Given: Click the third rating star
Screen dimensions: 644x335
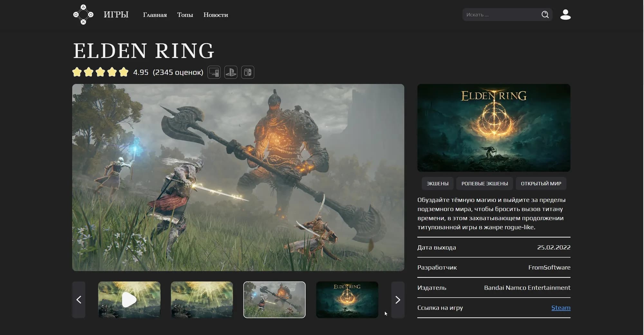Looking at the screenshot, I should pos(100,72).
